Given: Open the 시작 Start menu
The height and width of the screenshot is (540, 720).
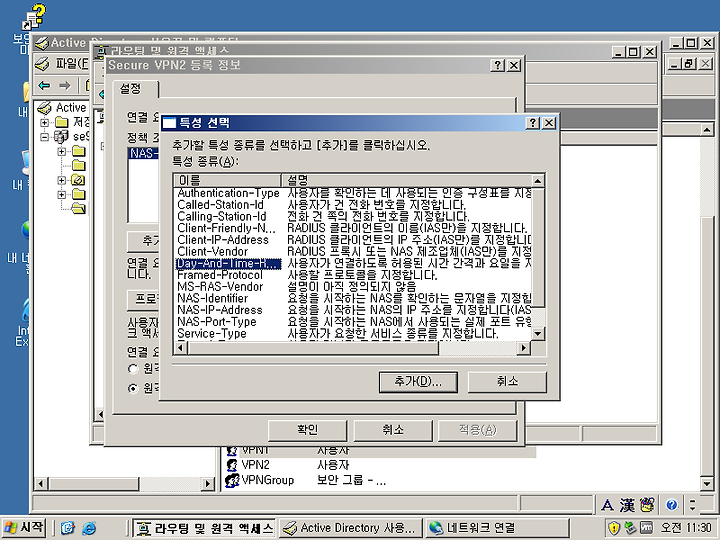Looking at the screenshot, I should [x=24, y=527].
